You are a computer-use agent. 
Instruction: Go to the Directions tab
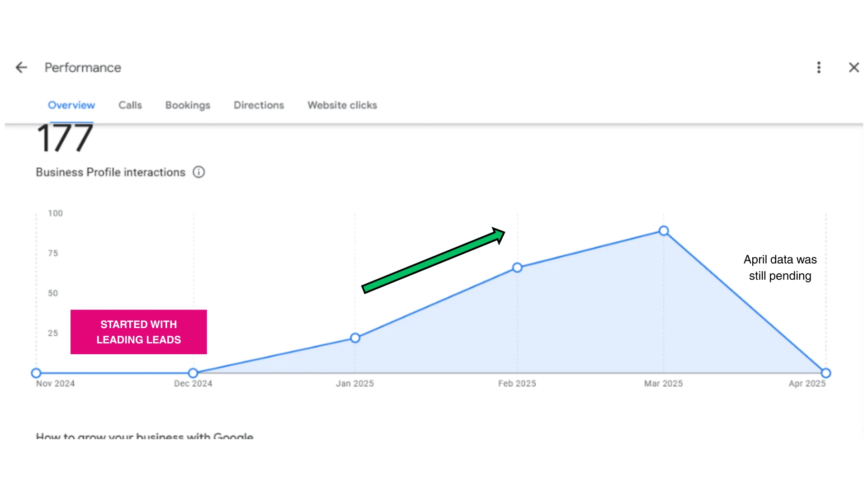click(259, 105)
